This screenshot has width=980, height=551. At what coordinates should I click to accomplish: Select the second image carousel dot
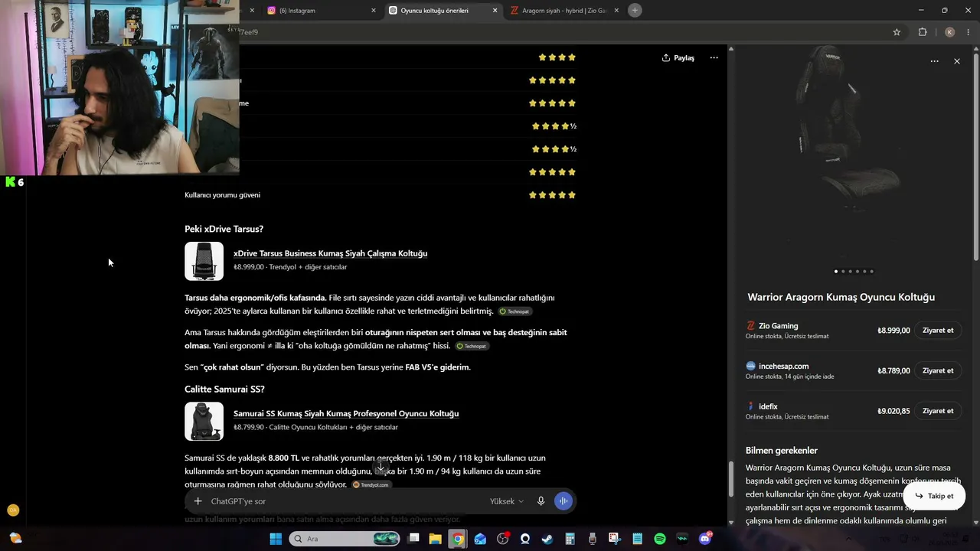click(x=843, y=272)
